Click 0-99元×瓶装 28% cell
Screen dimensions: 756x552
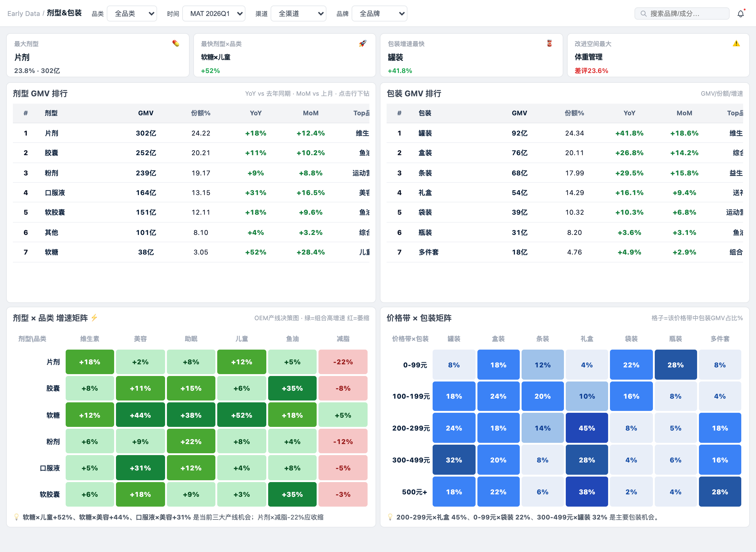(675, 365)
